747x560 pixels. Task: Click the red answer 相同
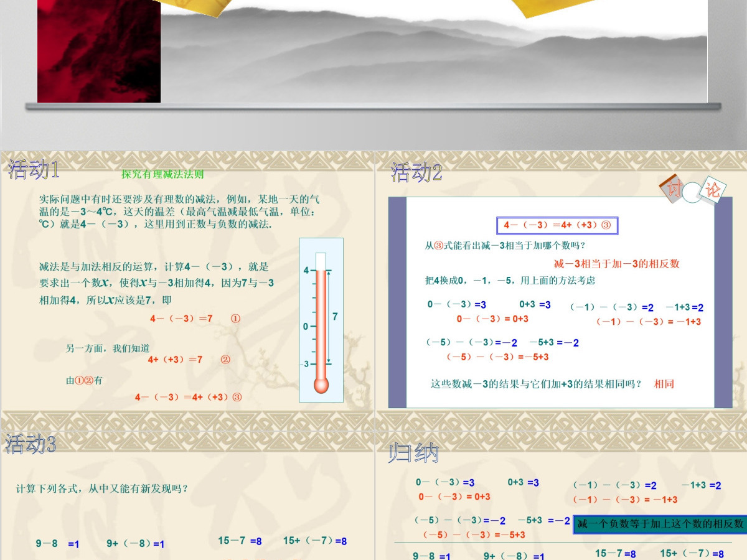pyautogui.click(x=664, y=384)
